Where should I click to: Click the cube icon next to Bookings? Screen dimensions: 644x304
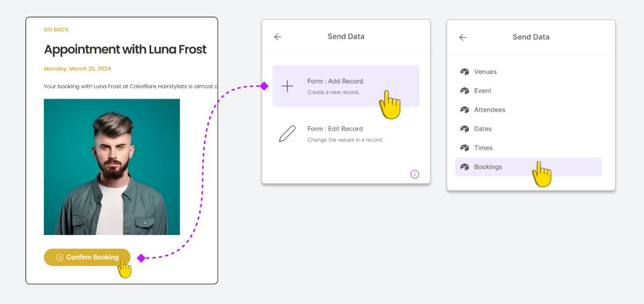[x=464, y=167]
